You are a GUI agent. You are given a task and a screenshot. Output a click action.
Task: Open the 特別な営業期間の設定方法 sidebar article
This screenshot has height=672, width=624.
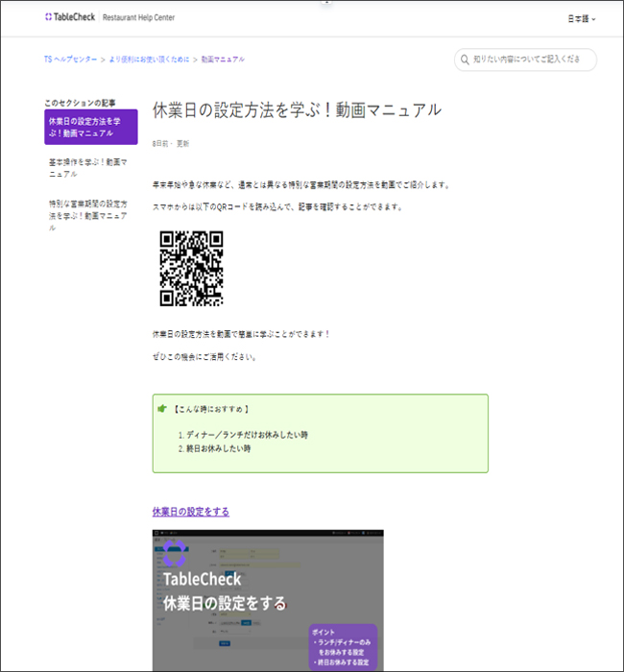coord(88,215)
